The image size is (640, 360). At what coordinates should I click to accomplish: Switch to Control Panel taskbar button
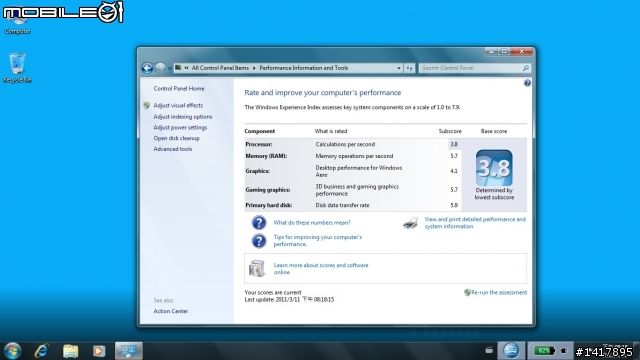pos(129,351)
